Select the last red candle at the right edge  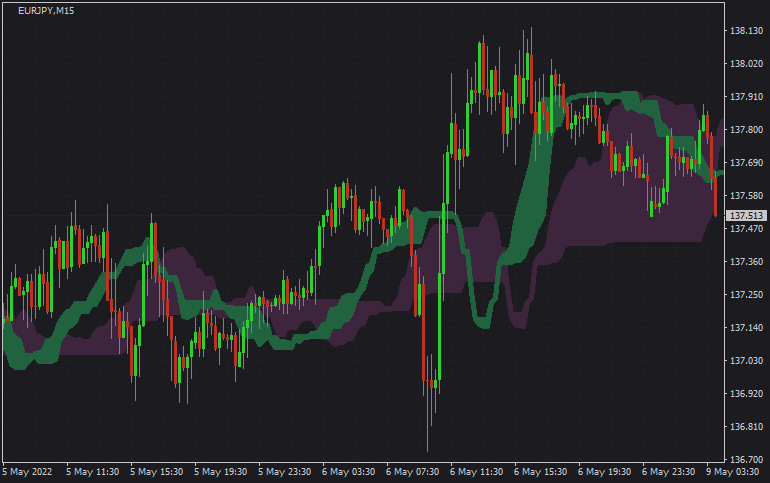tap(715, 196)
